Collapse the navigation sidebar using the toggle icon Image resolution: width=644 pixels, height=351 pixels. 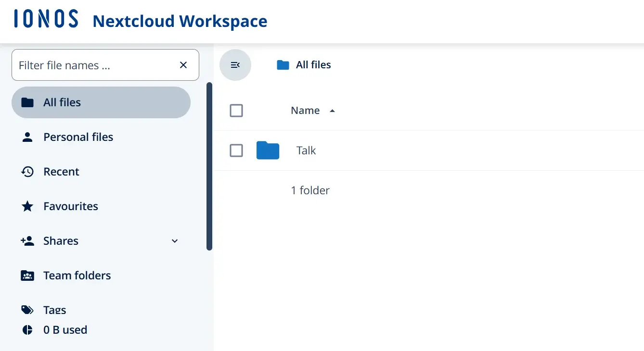click(235, 64)
